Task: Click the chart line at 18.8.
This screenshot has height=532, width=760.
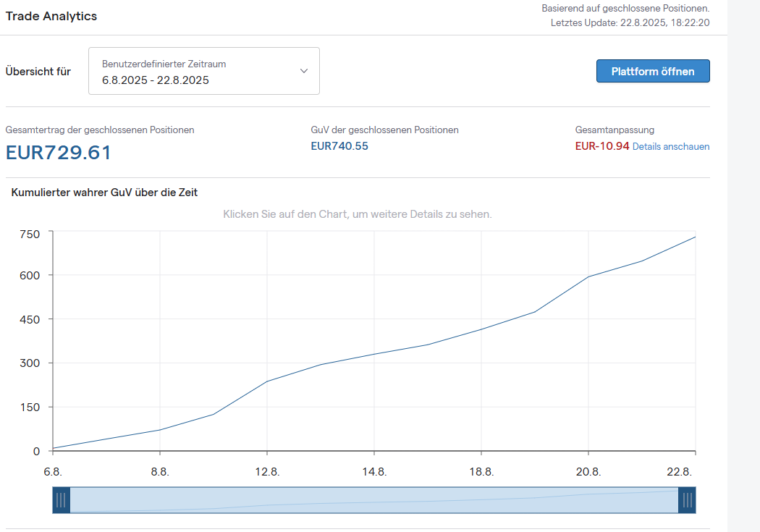Action: click(x=481, y=329)
